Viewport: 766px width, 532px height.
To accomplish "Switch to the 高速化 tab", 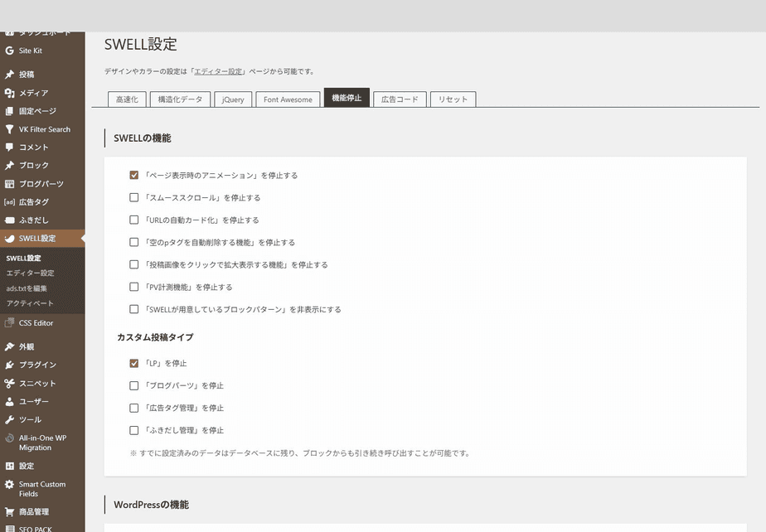I will pos(127,99).
